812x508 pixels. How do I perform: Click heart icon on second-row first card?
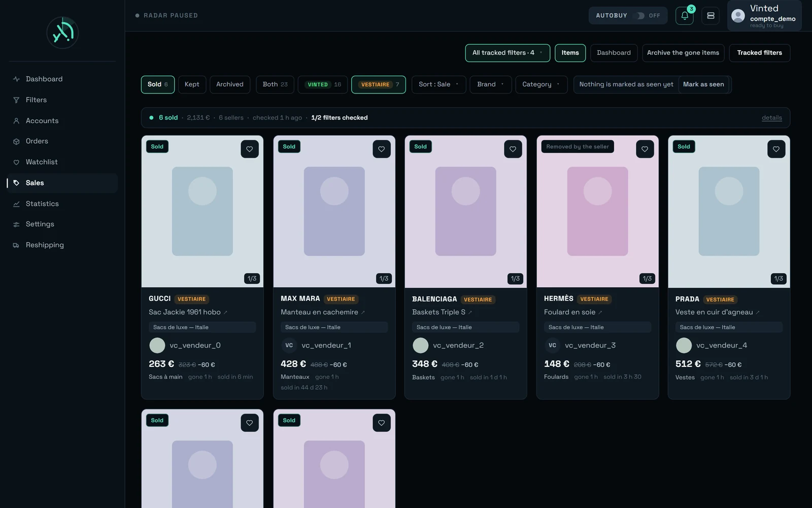[x=249, y=423]
